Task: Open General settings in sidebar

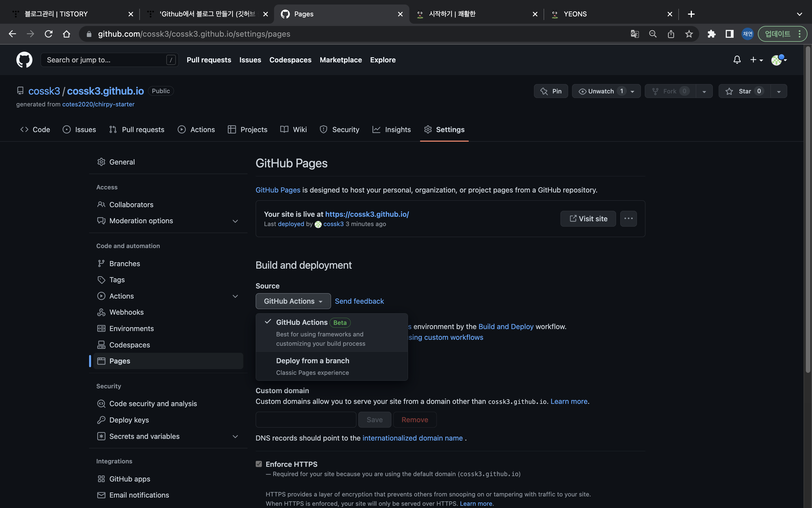Action: click(168, 162)
